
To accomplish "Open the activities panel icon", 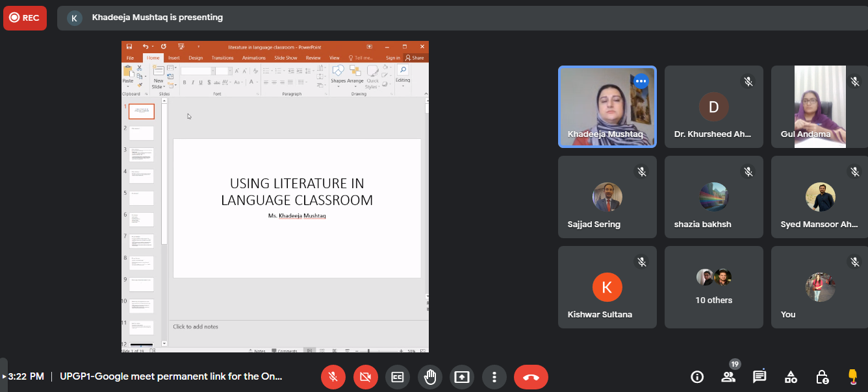I will pyautogui.click(x=791, y=377).
